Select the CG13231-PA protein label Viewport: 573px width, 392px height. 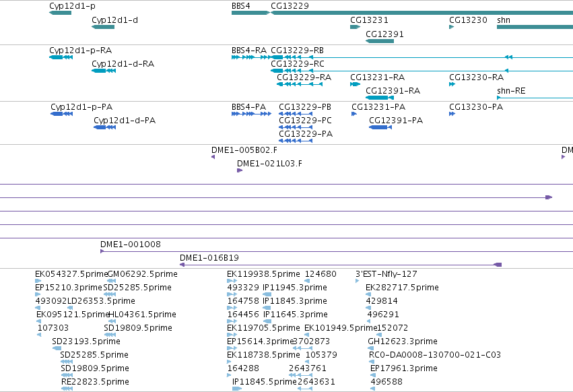click(378, 107)
